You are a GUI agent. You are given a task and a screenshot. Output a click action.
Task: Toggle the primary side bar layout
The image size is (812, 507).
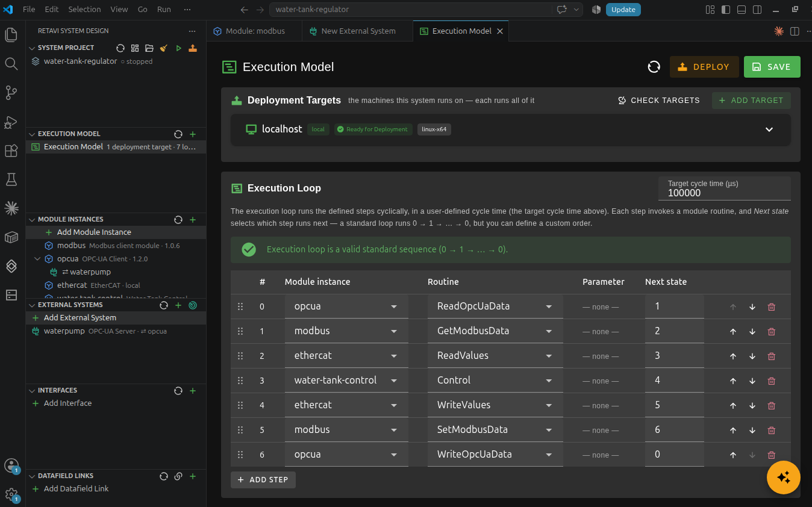pyautogui.click(x=726, y=10)
